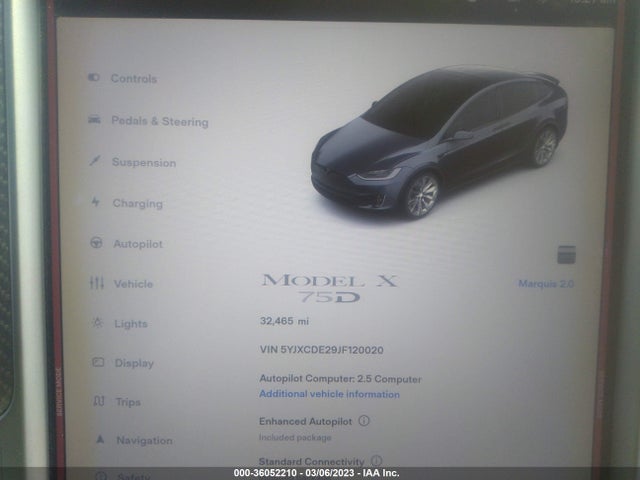Tap the 32,465 mi odometer reading
The image size is (640, 480).
[284, 321]
